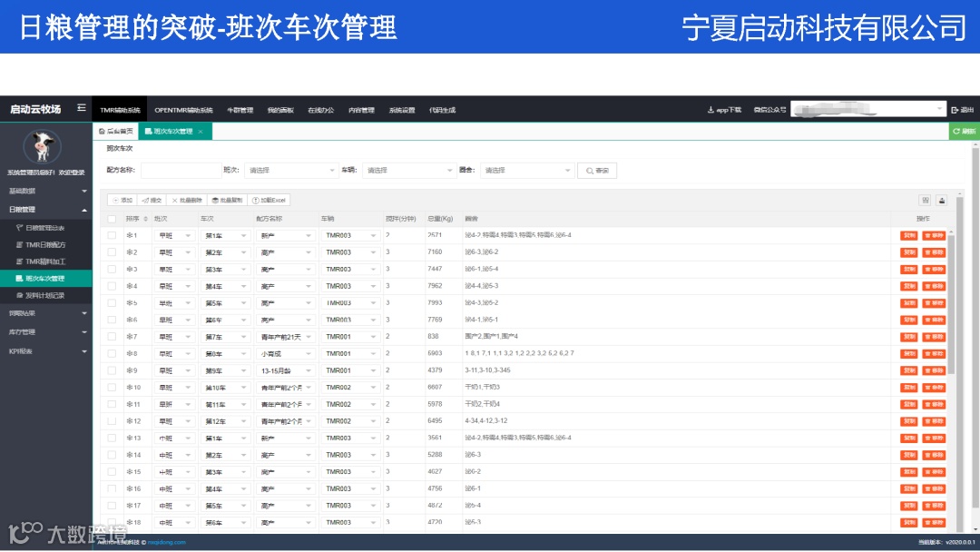Click the 复制 button in row 12
The height and width of the screenshot is (552, 980).
coord(908,421)
